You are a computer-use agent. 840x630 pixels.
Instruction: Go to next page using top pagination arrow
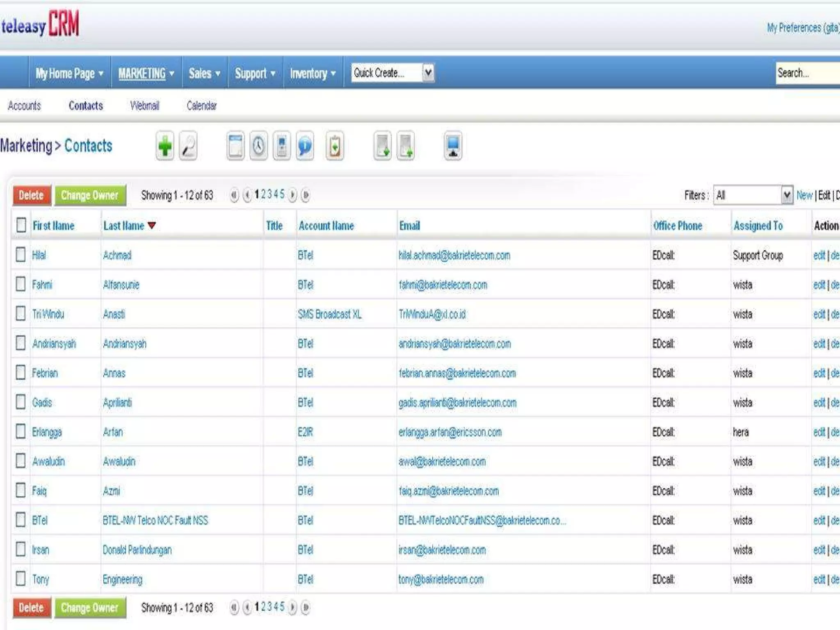(x=292, y=195)
